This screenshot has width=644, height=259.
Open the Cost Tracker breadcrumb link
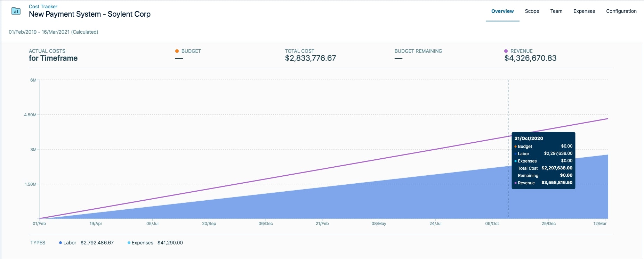pyautogui.click(x=43, y=7)
